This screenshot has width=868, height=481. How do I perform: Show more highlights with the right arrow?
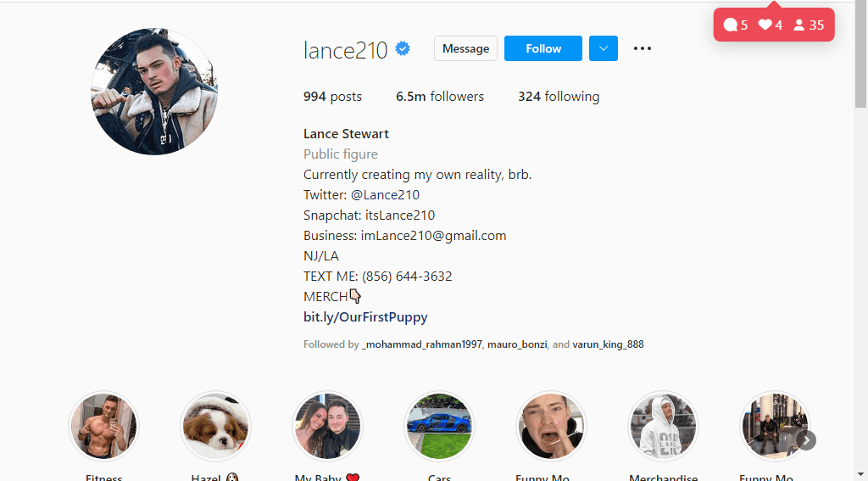coord(807,440)
